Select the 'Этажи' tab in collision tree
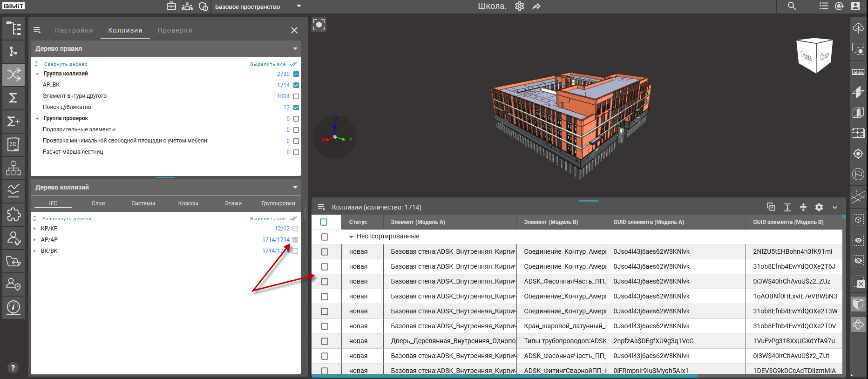Screen dimensions: 868x379 (233, 203)
